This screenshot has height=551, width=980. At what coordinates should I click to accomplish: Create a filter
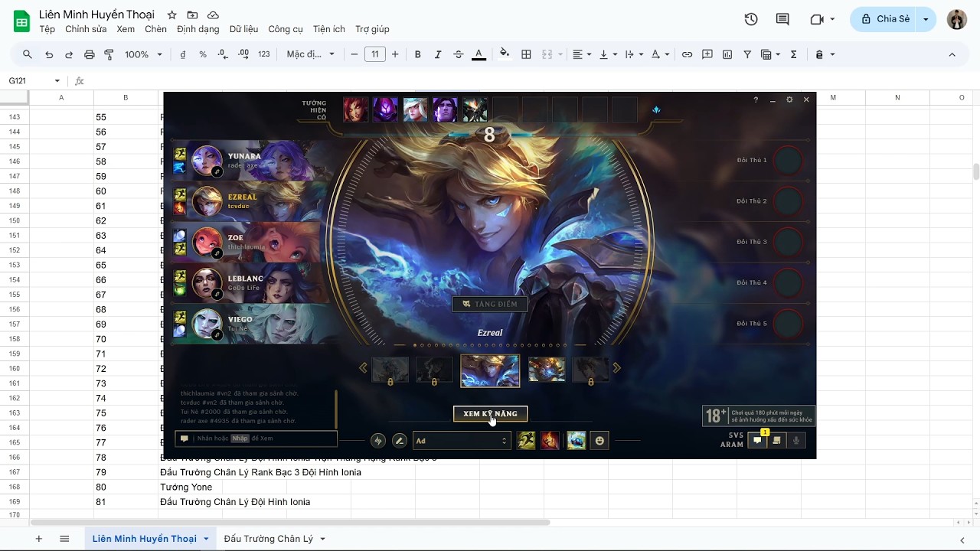747,54
